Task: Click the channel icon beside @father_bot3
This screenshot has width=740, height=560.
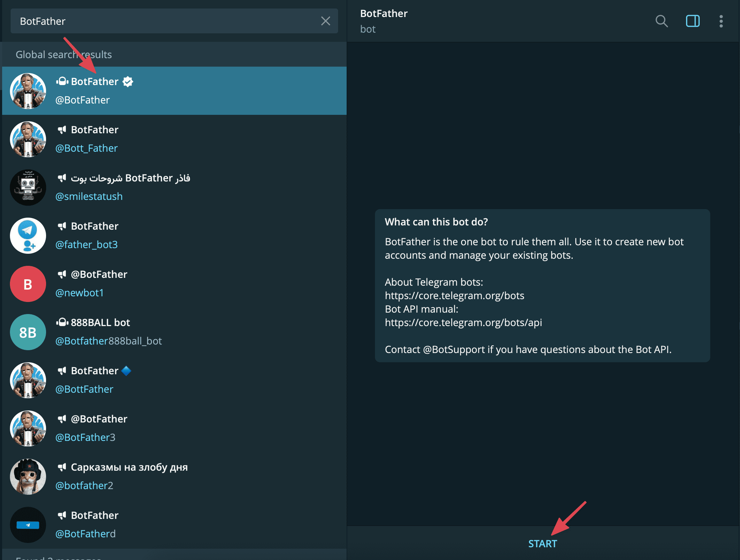Action: click(62, 226)
